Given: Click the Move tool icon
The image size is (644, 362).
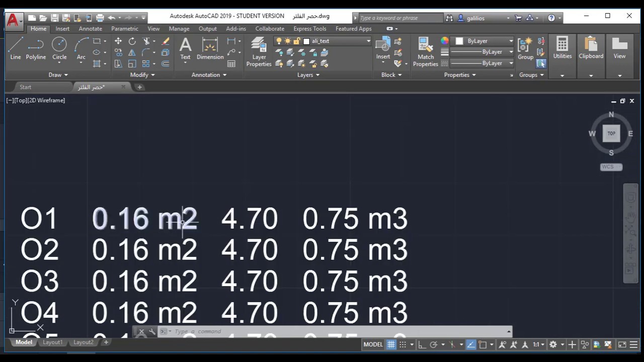Looking at the screenshot, I should click(x=118, y=41).
